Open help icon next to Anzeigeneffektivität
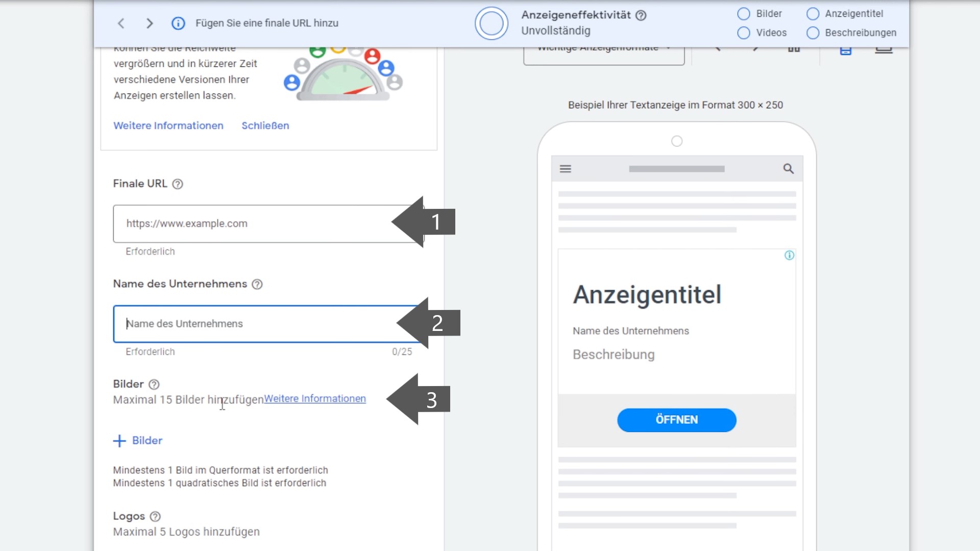The image size is (980, 551). click(x=641, y=15)
